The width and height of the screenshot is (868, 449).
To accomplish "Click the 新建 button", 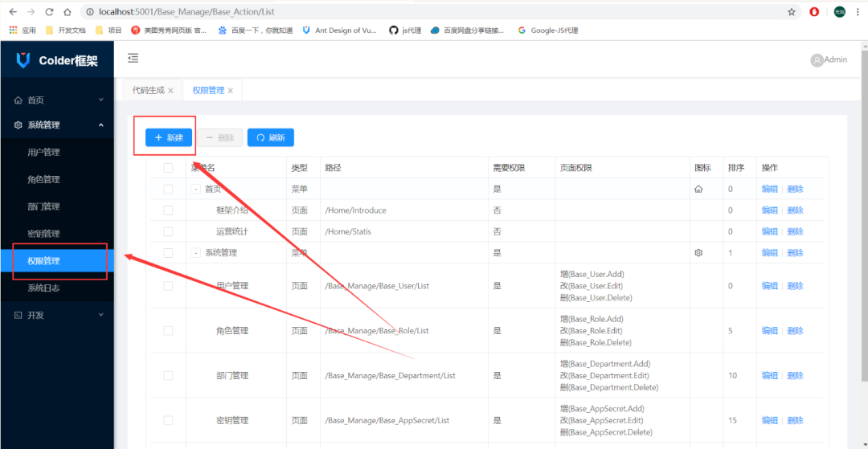I will [169, 137].
